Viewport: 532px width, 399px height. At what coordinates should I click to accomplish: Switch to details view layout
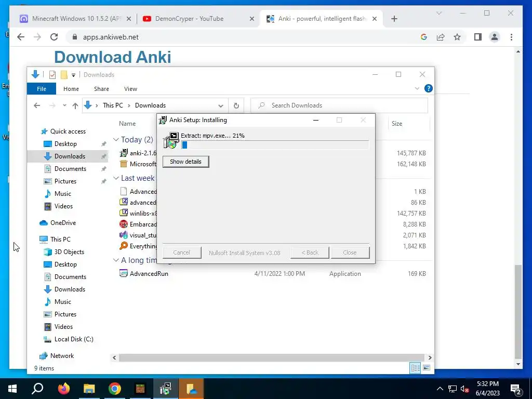tap(415, 368)
